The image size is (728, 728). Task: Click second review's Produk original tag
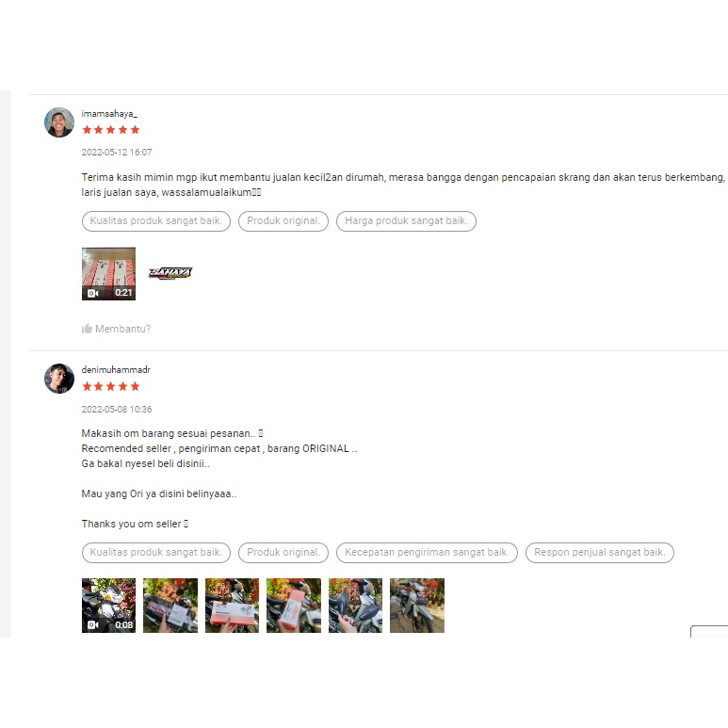coord(283,553)
